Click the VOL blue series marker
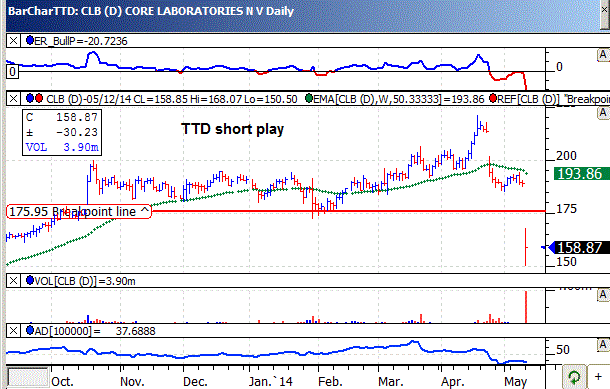 point(30,280)
